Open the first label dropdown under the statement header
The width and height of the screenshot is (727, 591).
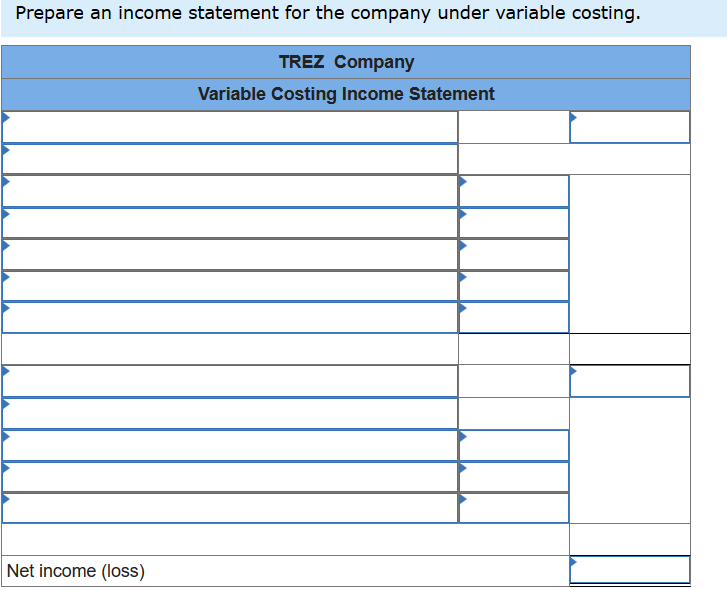pyautogui.click(x=230, y=127)
